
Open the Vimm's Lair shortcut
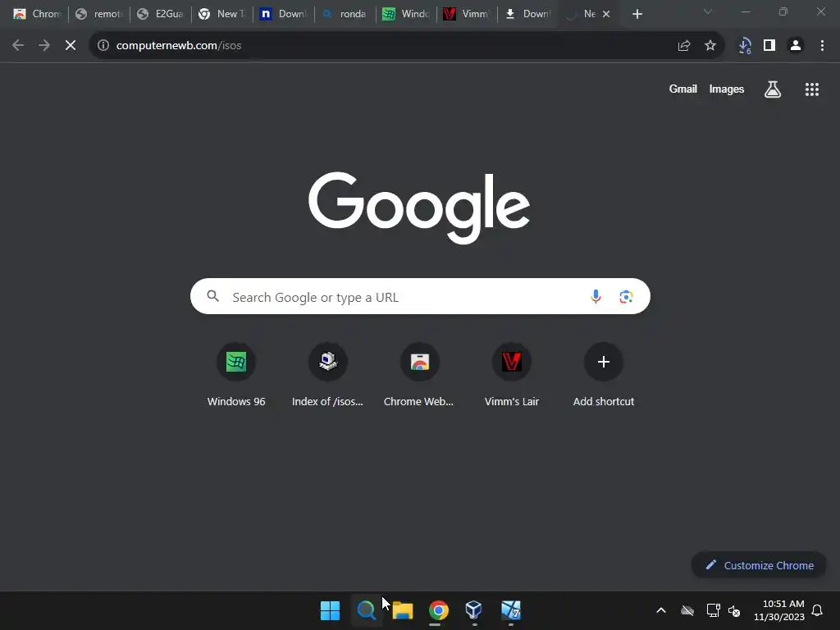point(512,375)
